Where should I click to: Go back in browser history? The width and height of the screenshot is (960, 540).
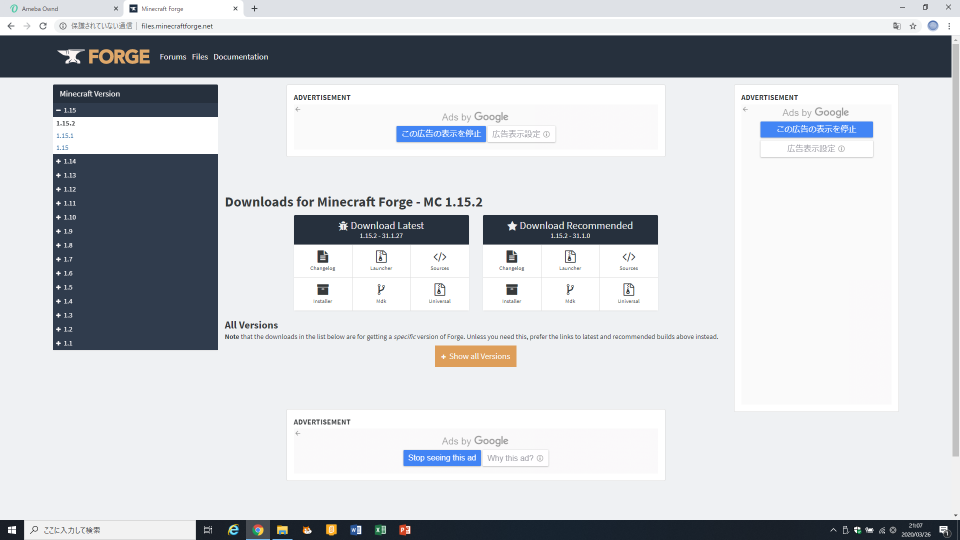tap(10, 26)
